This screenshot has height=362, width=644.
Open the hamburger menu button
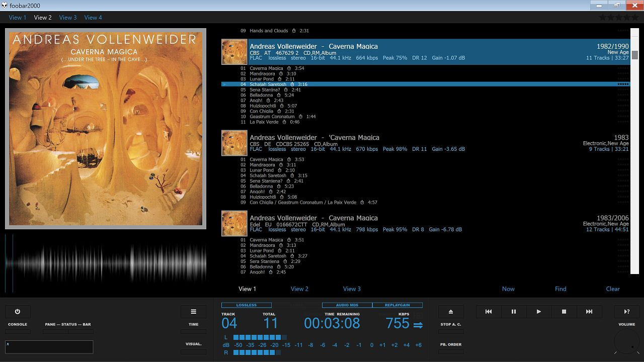pyautogui.click(x=193, y=312)
